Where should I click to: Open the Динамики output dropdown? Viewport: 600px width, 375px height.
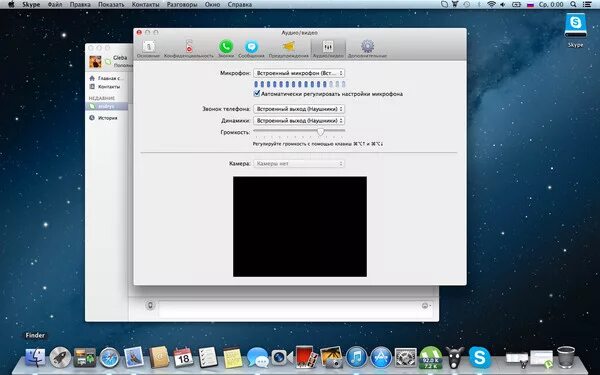[x=299, y=121]
